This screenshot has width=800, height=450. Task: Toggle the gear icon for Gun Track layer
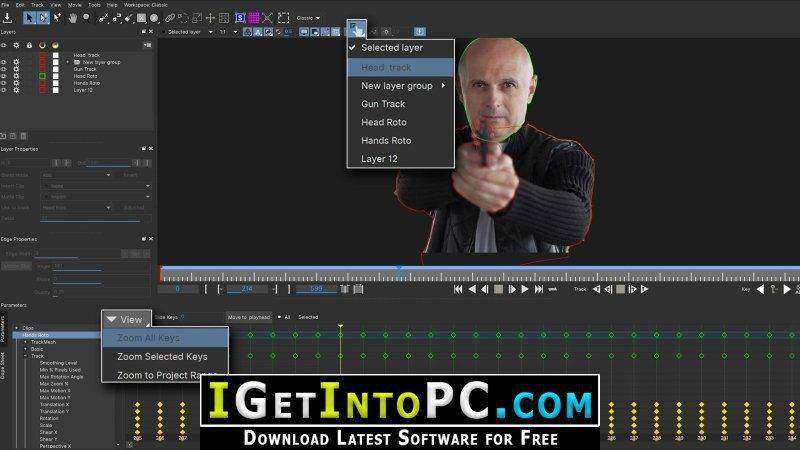(x=17, y=68)
